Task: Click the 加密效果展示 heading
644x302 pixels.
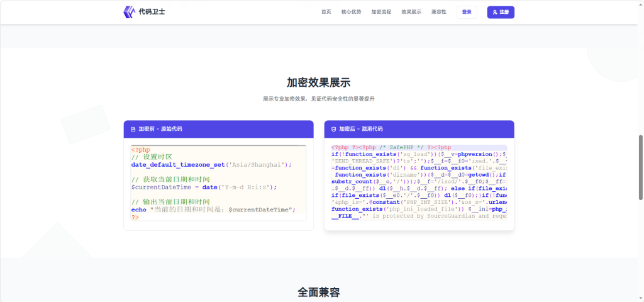Action: pos(319,82)
